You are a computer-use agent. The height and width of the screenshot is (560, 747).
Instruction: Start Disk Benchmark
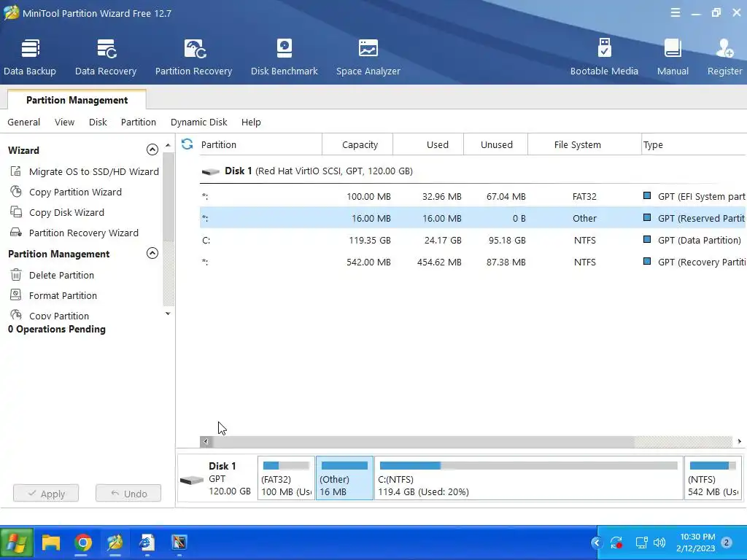point(284,57)
